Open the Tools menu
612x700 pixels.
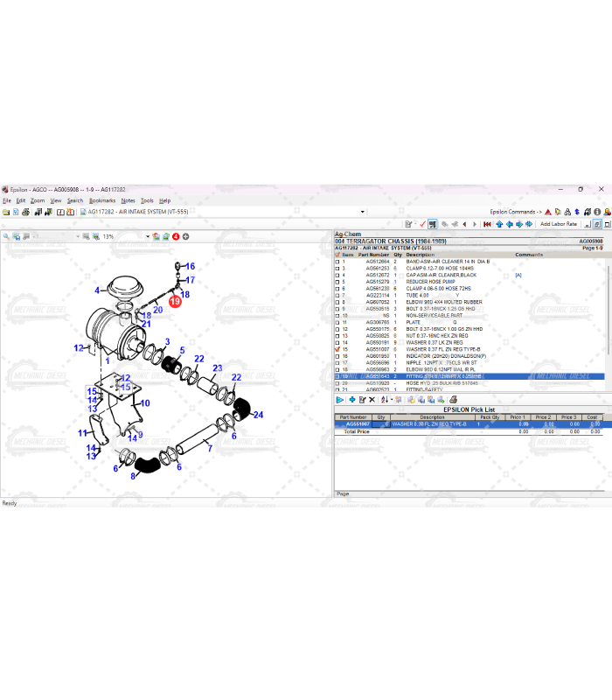(x=147, y=200)
